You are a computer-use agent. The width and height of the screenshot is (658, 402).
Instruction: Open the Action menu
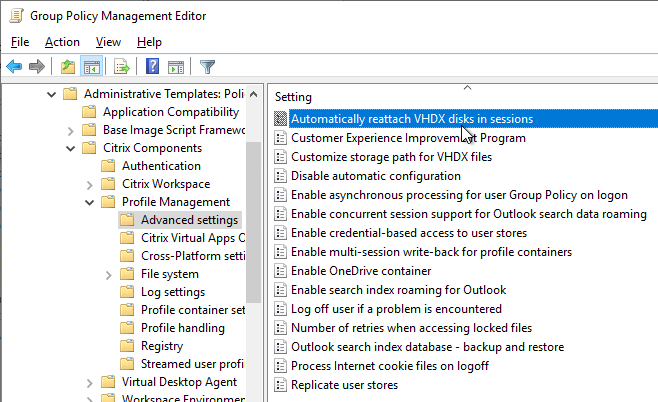tap(62, 42)
